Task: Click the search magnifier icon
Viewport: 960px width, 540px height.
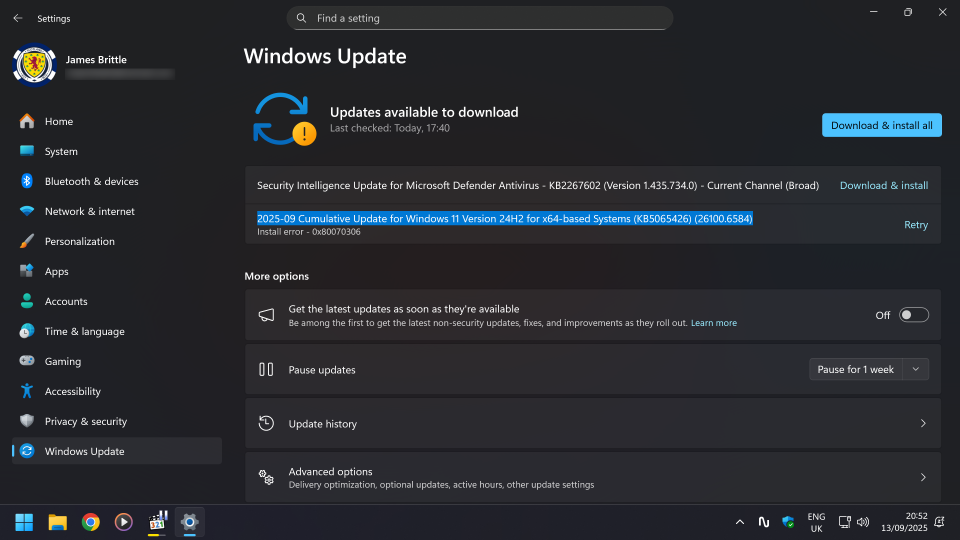Action: point(301,18)
